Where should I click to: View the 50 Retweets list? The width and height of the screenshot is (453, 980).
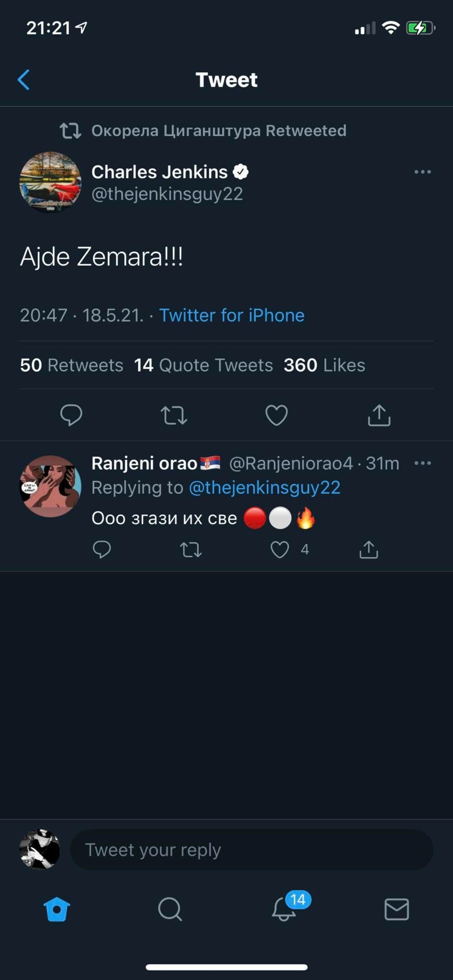[72, 365]
